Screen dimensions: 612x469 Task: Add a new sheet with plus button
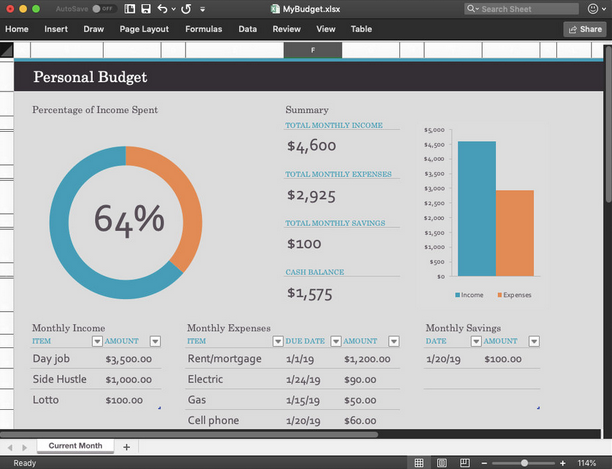tap(126, 447)
